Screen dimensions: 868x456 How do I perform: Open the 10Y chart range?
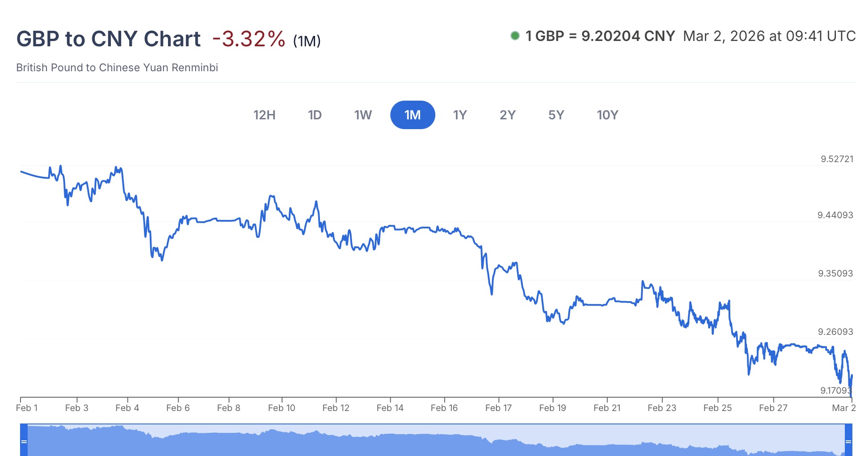(x=607, y=115)
